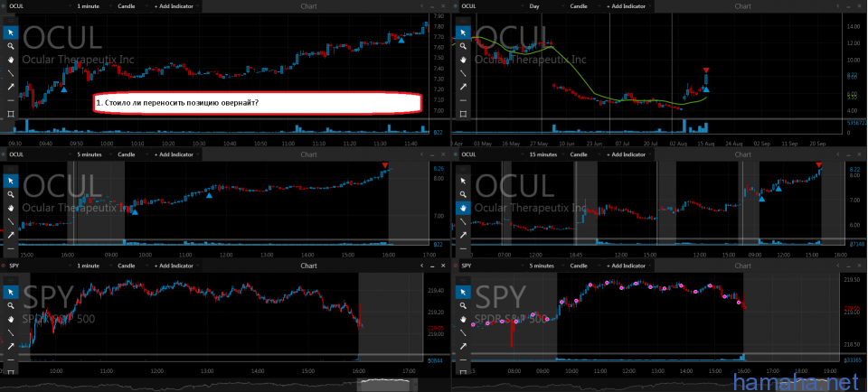Select the zoom tool in OCUL Day chart

pyautogui.click(x=463, y=46)
